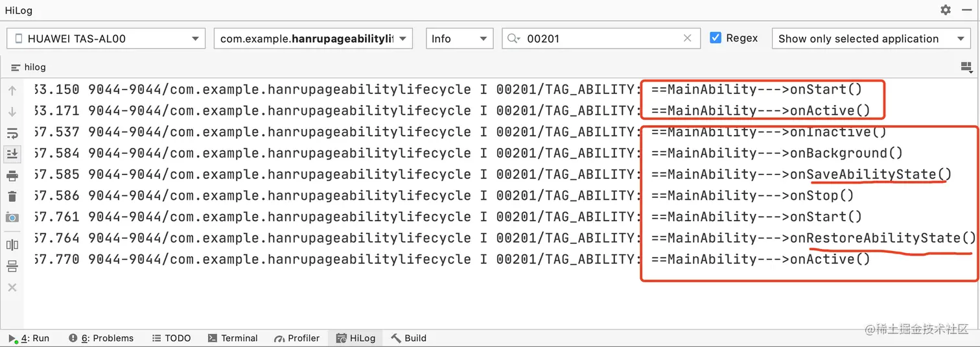Click the stacked layout icon in sidebar

(x=12, y=266)
